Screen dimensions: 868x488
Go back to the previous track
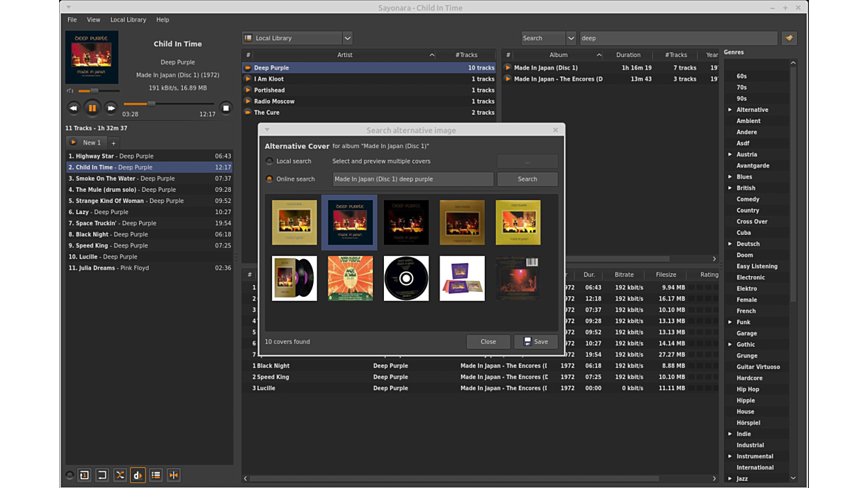(73, 108)
